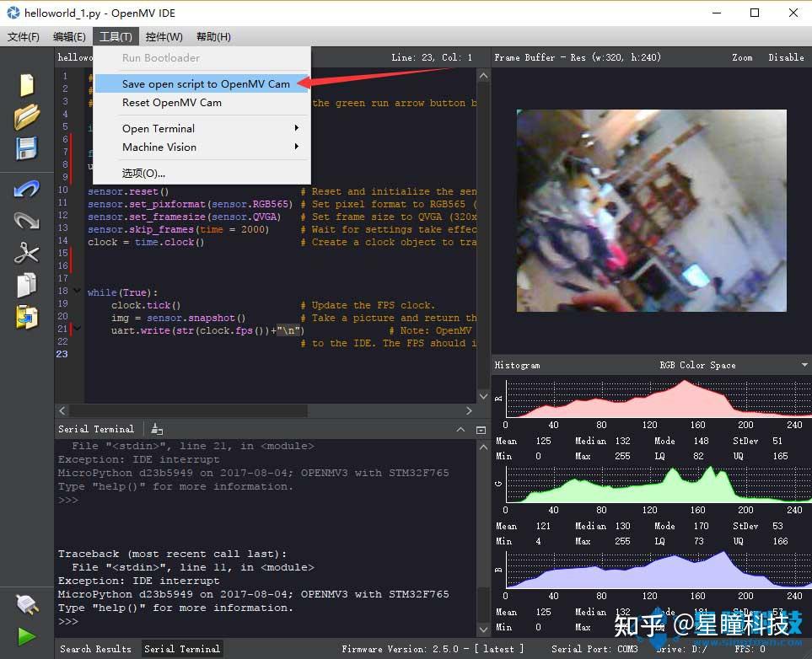Image resolution: width=812 pixels, height=659 pixels.
Task: Click the Copy documents icon
Action: tap(27, 285)
